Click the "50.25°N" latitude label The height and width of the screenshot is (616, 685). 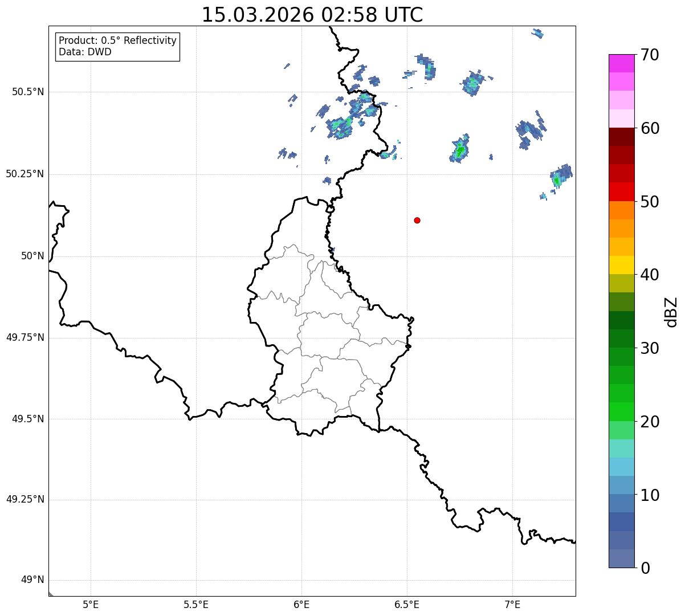pos(25,174)
